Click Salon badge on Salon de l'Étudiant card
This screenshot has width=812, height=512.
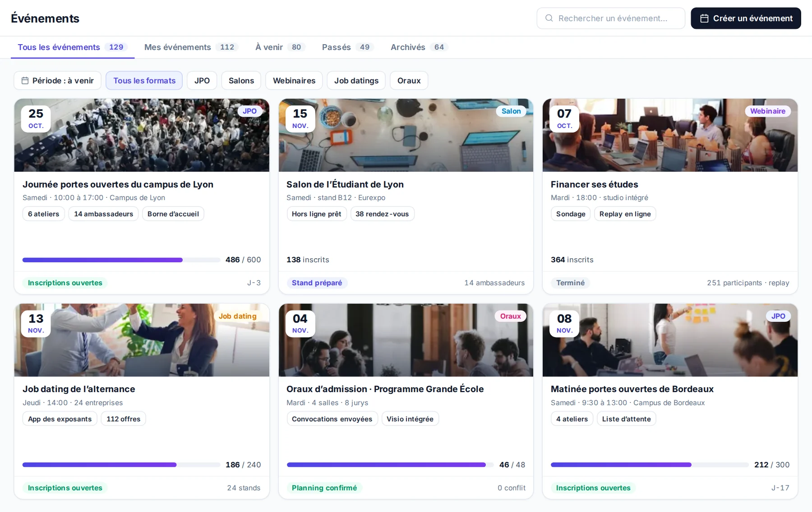[x=511, y=111]
